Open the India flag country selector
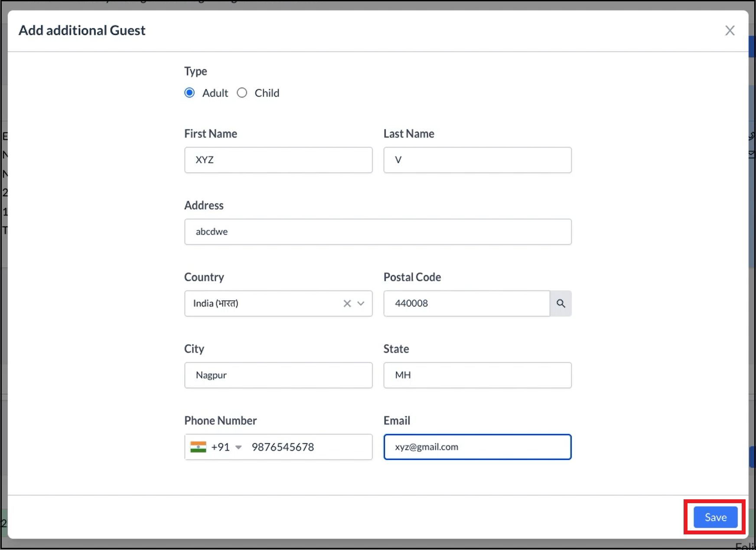 click(x=198, y=447)
